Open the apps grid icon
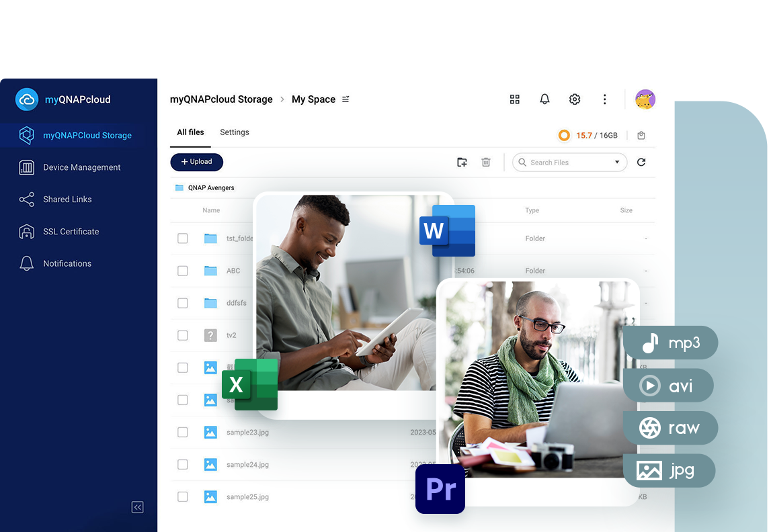Viewport: 769px width, 532px height. 515,99
